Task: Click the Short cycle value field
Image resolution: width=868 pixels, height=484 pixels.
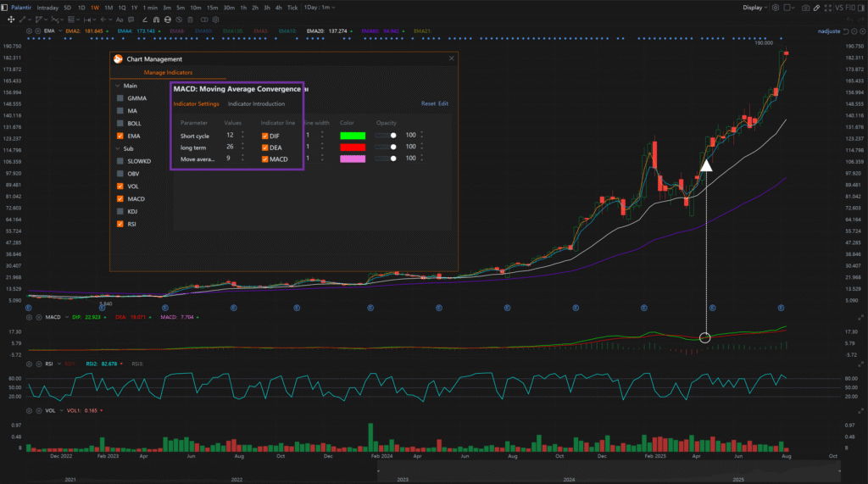Action: 230,136
